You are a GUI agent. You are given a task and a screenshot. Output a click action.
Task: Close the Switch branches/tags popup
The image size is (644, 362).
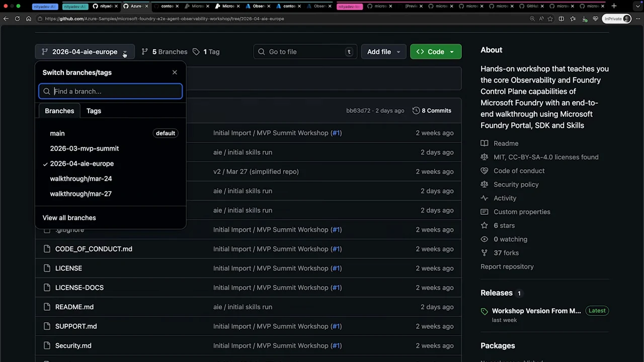point(175,72)
